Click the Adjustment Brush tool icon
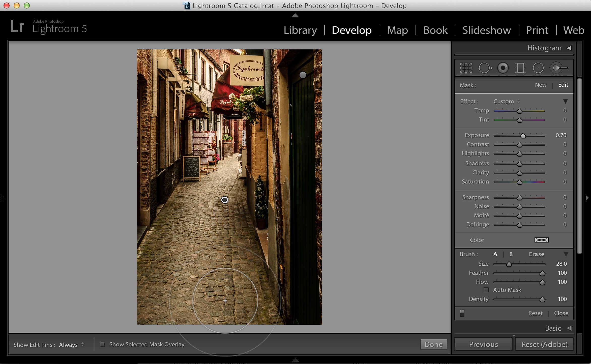Viewport: 591px width, 364px height. (559, 68)
